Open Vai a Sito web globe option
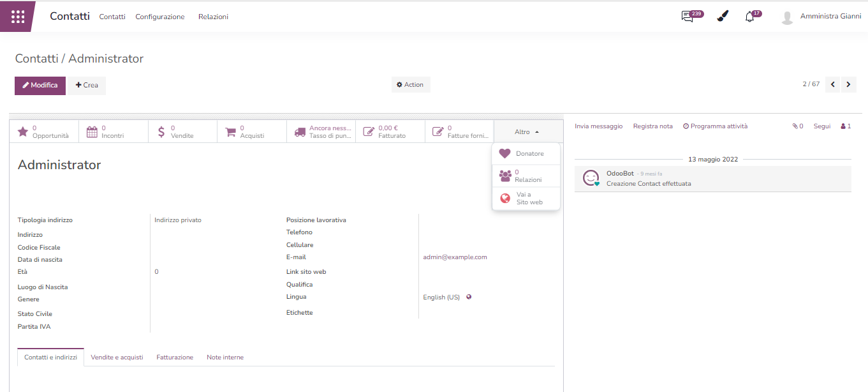This screenshot has height=392, width=868. pyautogui.click(x=526, y=199)
